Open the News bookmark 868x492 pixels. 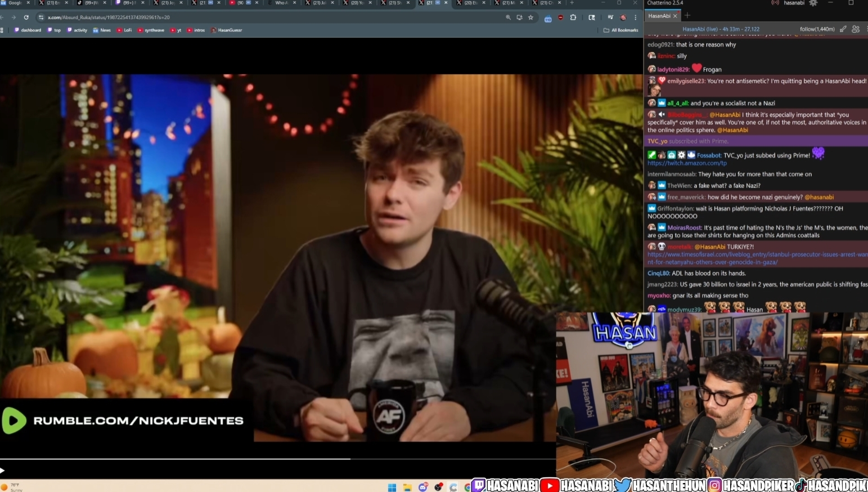[x=102, y=30]
